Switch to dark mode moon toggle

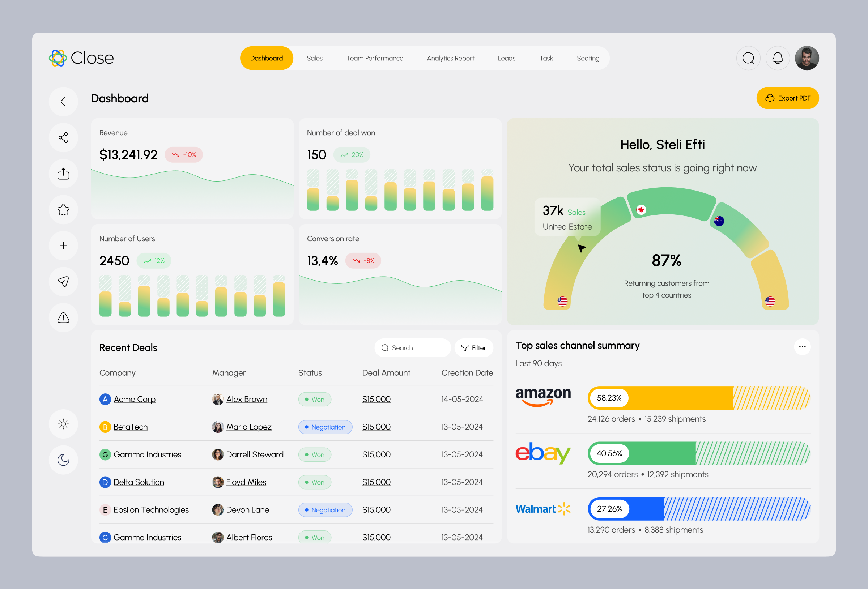click(63, 460)
